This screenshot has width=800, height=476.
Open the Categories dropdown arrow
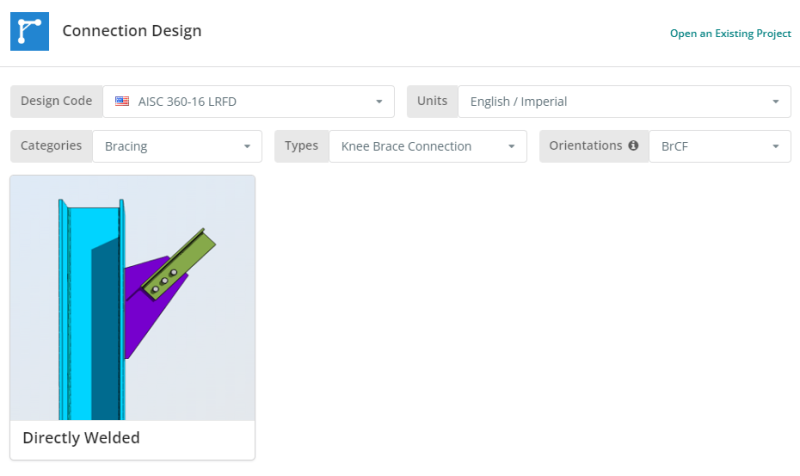[x=247, y=147]
